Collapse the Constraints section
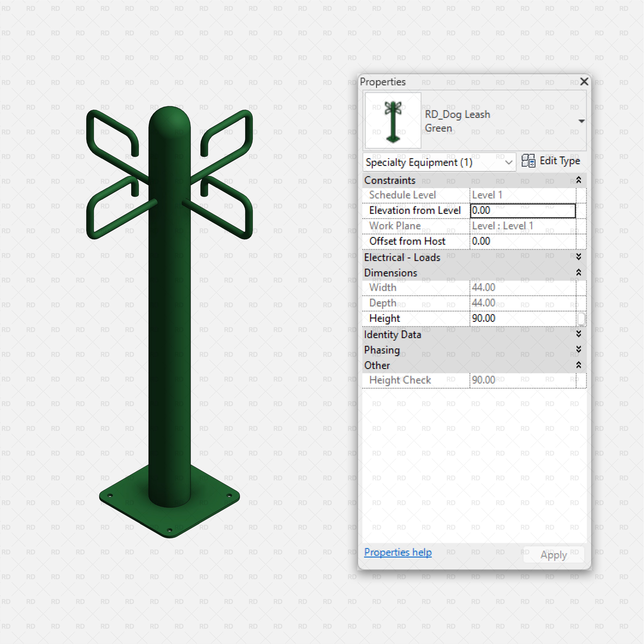 (x=579, y=180)
